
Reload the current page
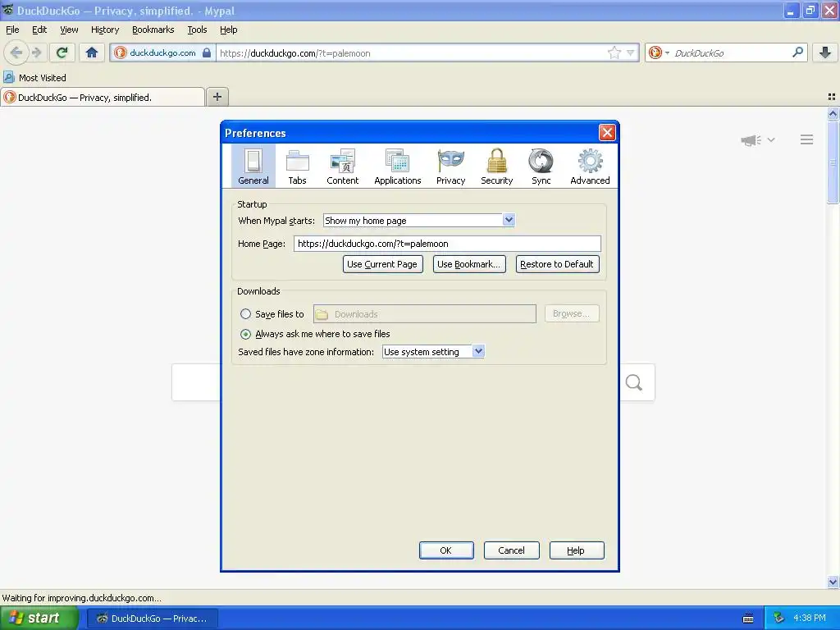[x=62, y=52]
